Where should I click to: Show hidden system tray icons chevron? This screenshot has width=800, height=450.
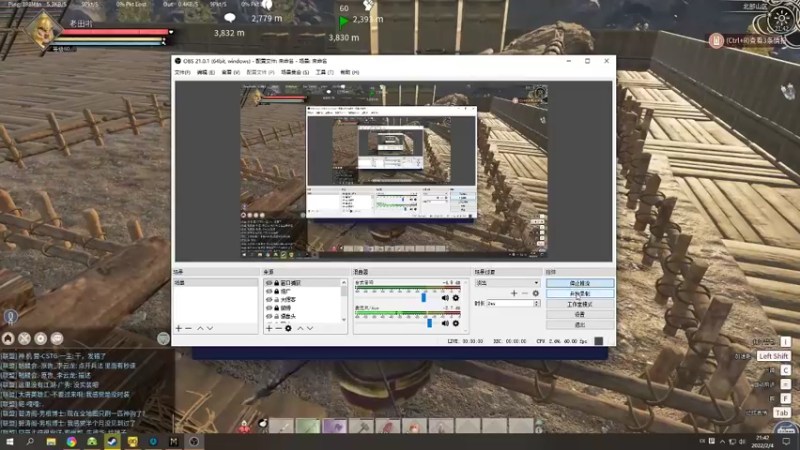(x=722, y=441)
